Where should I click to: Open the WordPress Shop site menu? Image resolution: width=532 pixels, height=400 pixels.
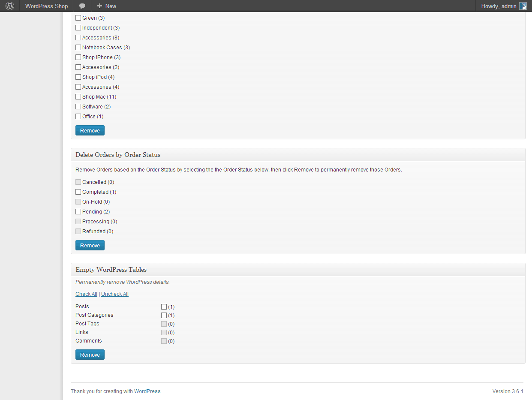coord(46,6)
